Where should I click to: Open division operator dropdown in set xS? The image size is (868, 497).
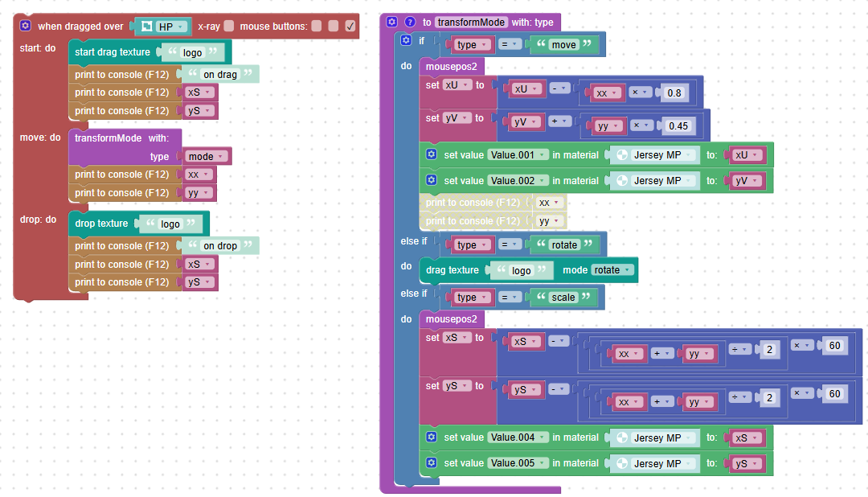click(x=739, y=349)
